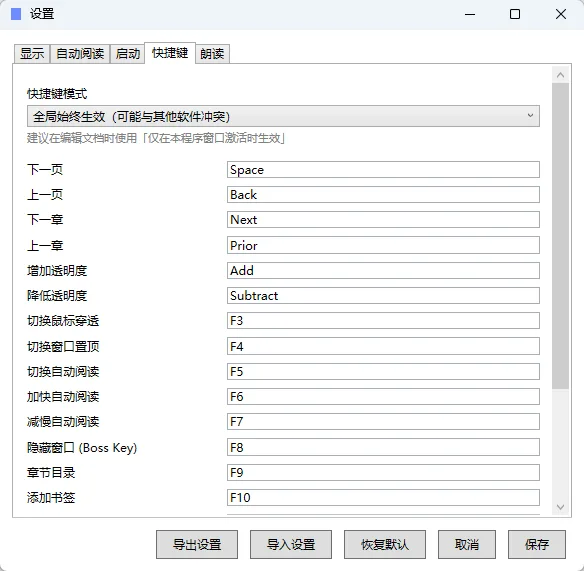Click the 切换鼠标穿透 label
Image resolution: width=584 pixels, height=571 pixels.
63,321
